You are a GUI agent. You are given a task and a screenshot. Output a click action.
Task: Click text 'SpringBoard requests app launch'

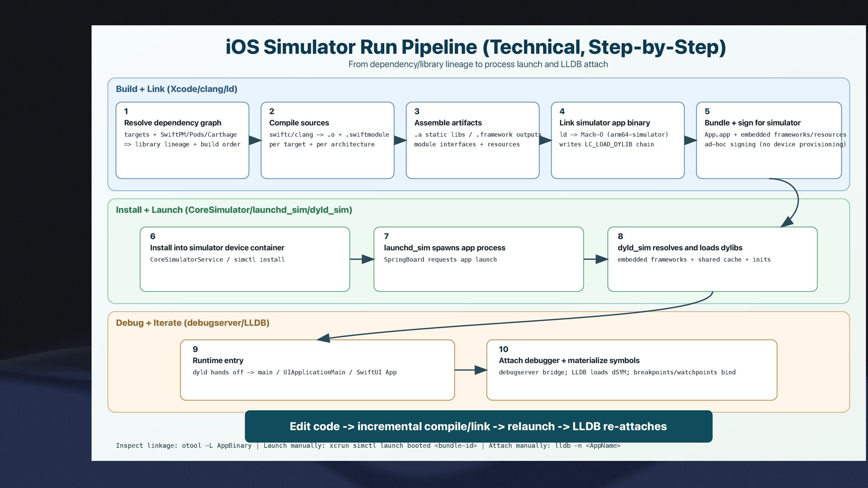[x=440, y=260]
